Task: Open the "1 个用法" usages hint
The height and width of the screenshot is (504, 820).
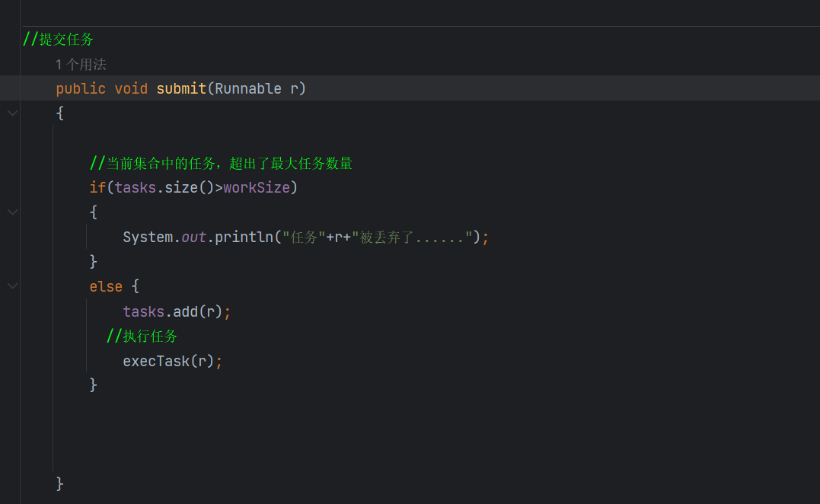Action: (81, 65)
